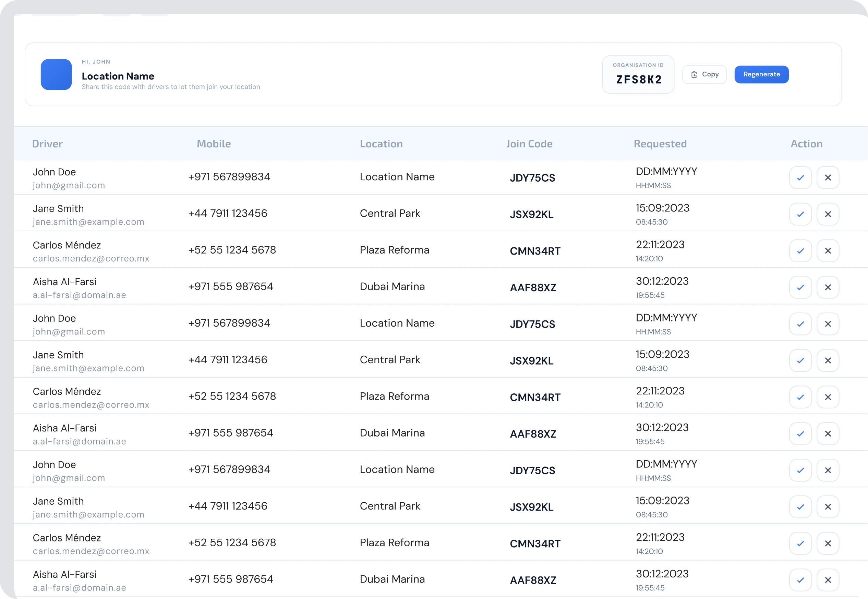The image size is (868, 599).
Task: Reject the first Jane Smith join request
Action: click(x=828, y=214)
